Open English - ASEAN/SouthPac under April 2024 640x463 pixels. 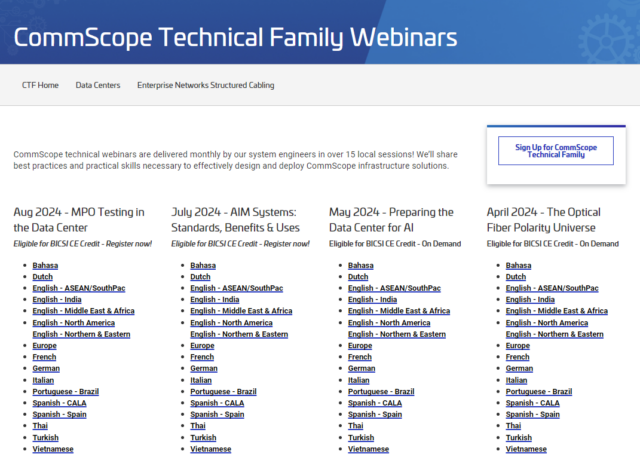[x=552, y=288]
